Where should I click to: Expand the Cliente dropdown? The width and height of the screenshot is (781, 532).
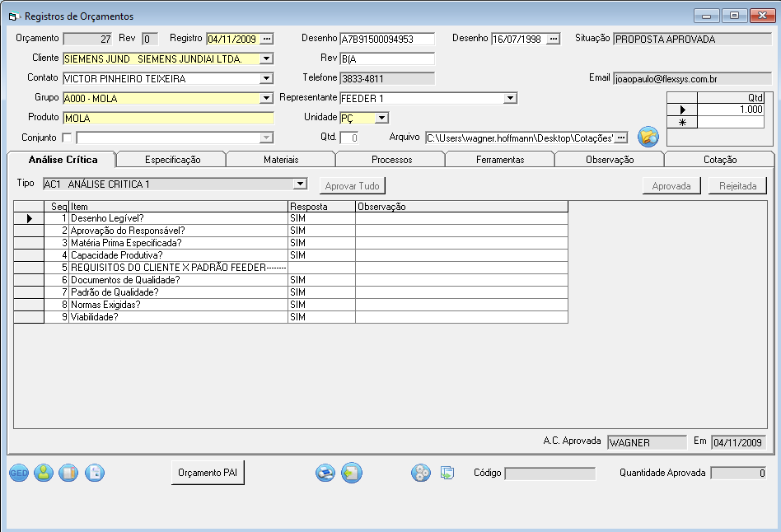[267, 58]
